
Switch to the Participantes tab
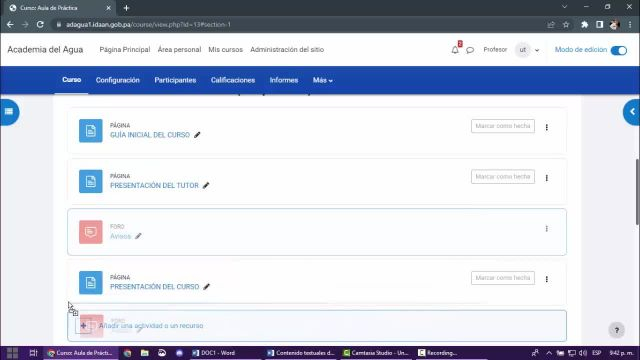[175, 80]
